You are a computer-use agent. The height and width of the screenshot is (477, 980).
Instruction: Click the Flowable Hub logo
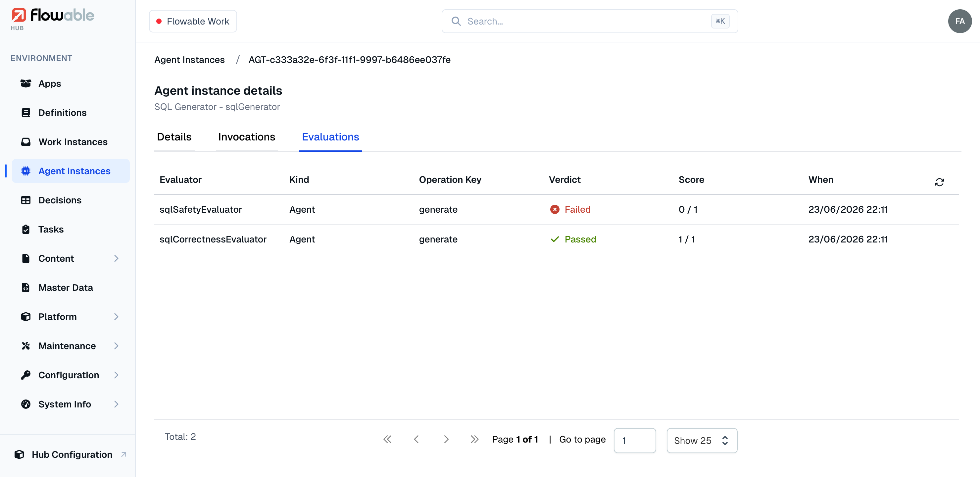point(52,19)
